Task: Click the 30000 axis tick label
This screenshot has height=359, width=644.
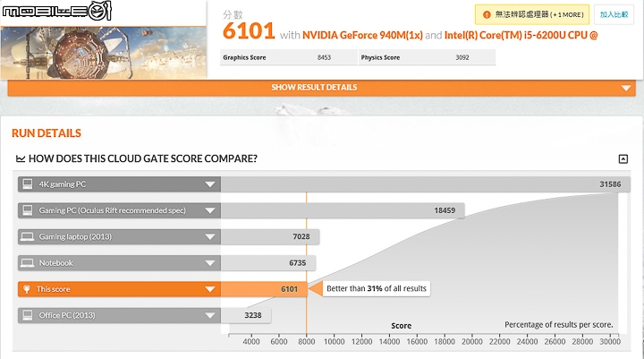Action: tap(610, 342)
